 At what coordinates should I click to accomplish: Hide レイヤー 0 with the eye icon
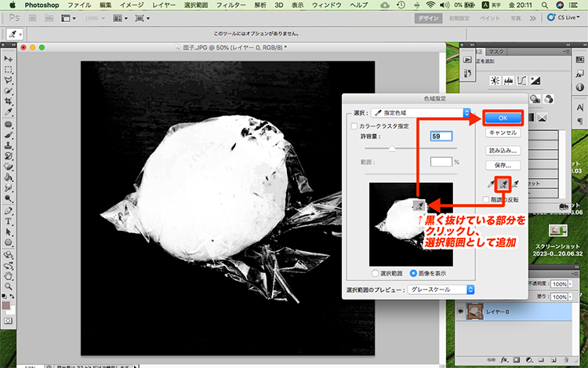(460, 312)
